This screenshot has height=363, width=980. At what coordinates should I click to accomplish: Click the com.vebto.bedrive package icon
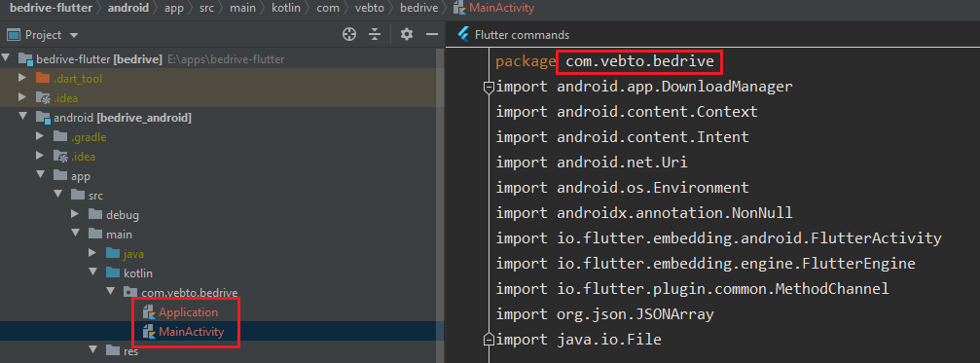click(130, 292)
